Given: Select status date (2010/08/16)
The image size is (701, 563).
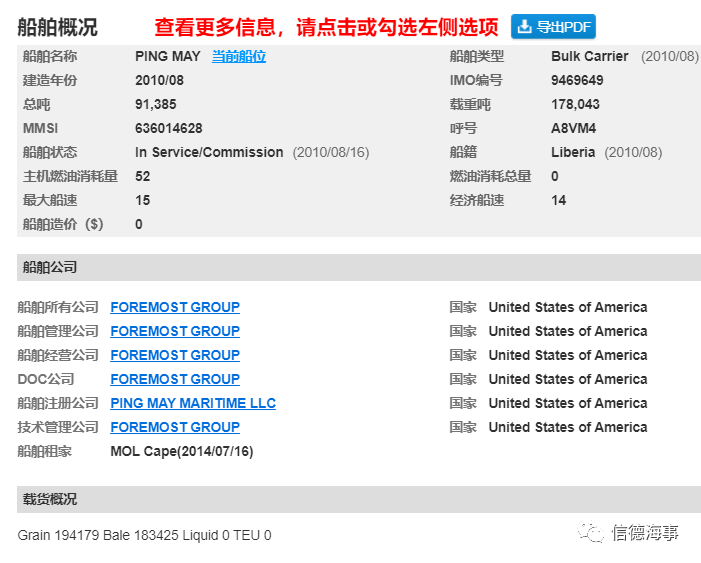Looking at the screenshot, I should click(331, 152).
